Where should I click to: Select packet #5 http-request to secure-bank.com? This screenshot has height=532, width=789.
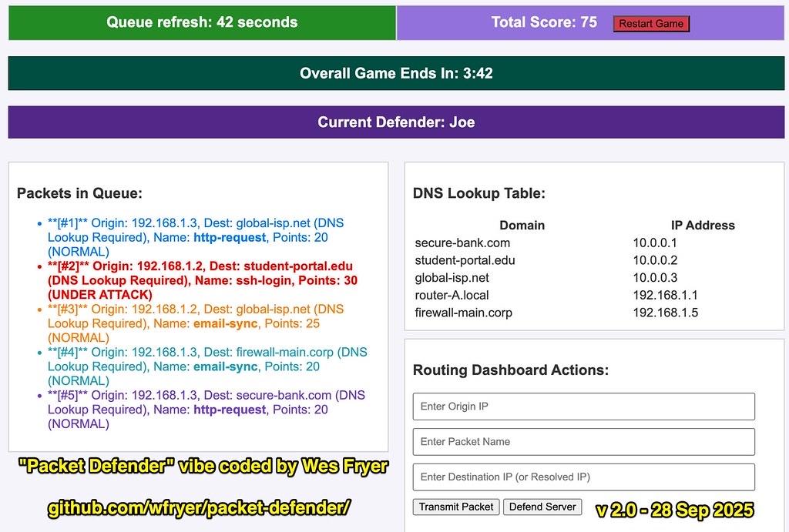click(206, 410)
